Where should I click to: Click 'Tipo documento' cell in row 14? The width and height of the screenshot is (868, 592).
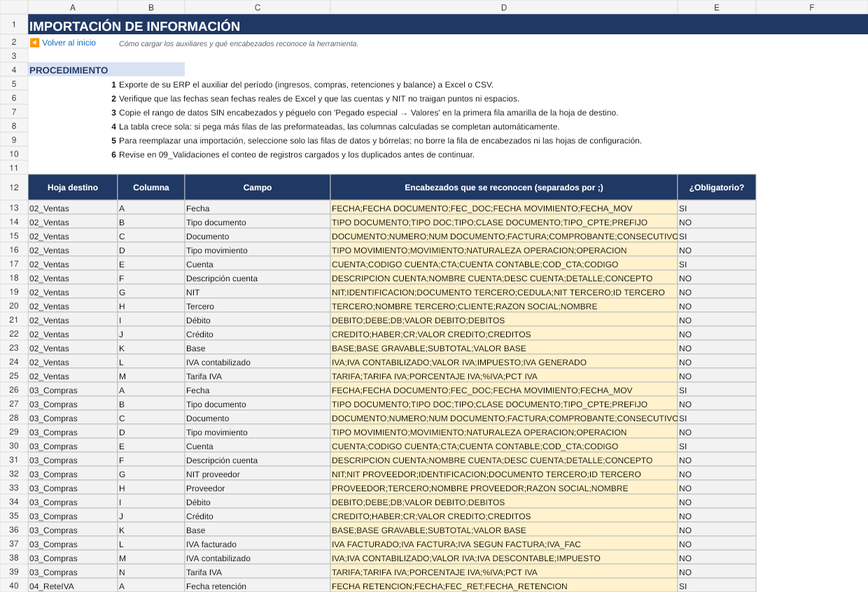point(258,222)
